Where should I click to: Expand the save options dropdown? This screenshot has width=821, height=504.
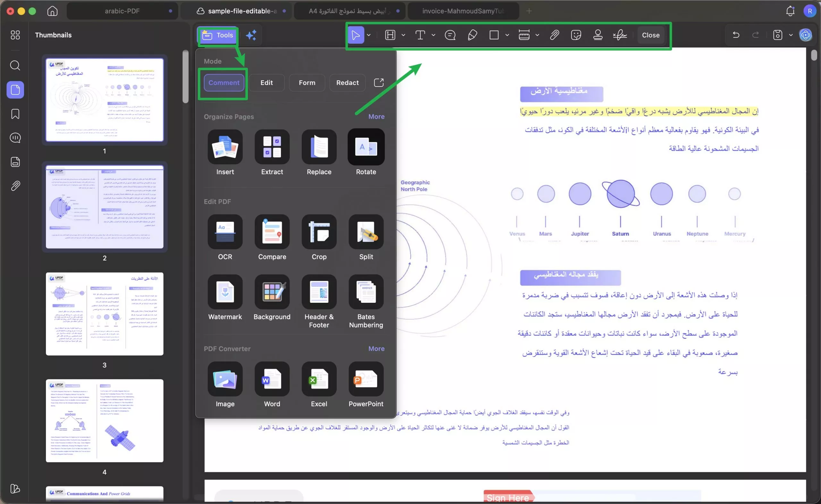tap(790, 35)
